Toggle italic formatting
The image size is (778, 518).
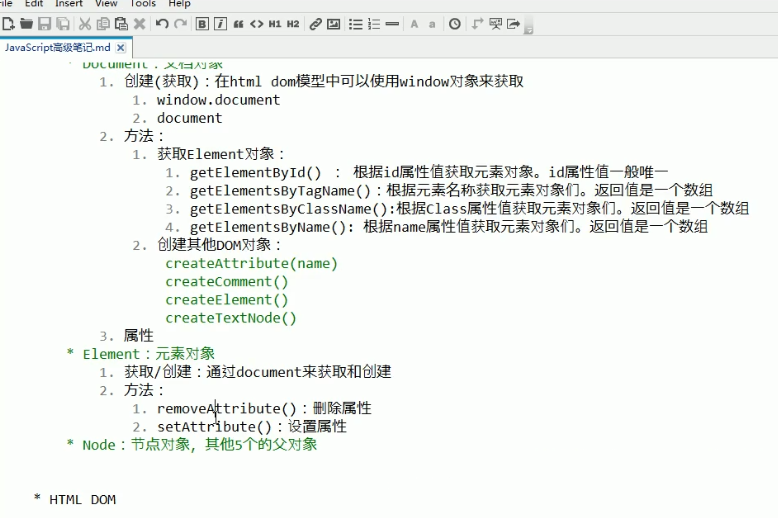click(220, 23)
